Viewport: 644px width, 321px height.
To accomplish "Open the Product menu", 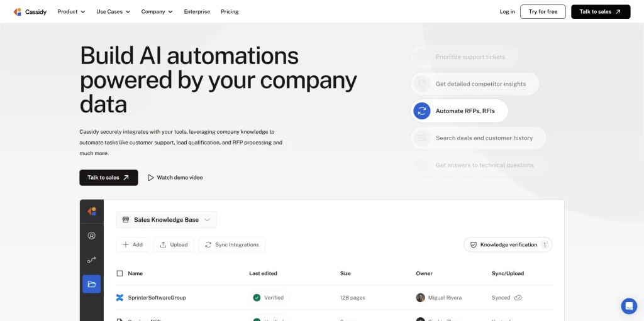I will pyautogui.click(x=71, y=11).
